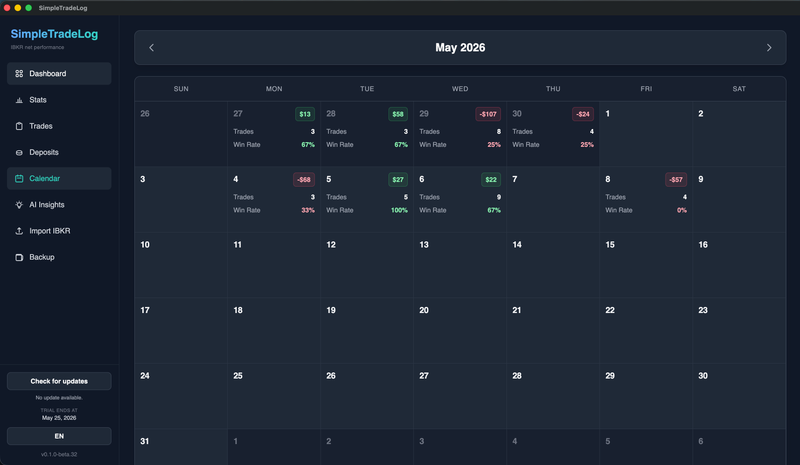This screenshot has width=800, height=465.
Task: Select the May 31 calendar cell
Action: [181, 447]
